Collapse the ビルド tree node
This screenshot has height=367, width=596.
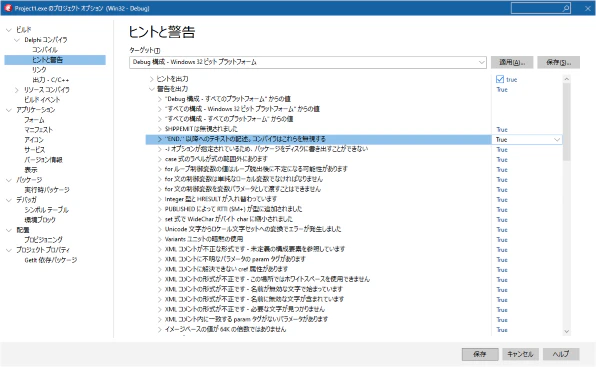point(9,30)
